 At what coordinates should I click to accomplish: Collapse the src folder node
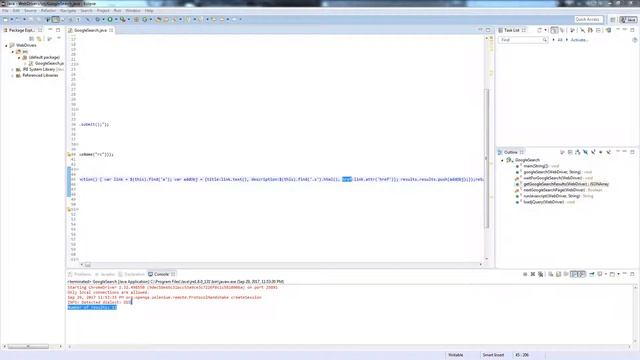(13, 51)
